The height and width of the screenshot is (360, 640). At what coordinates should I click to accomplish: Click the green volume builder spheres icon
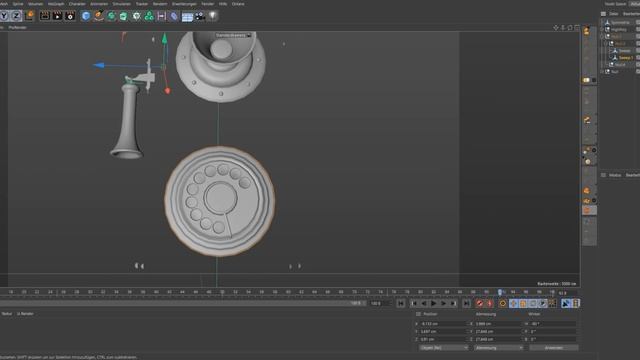(149, 16)
